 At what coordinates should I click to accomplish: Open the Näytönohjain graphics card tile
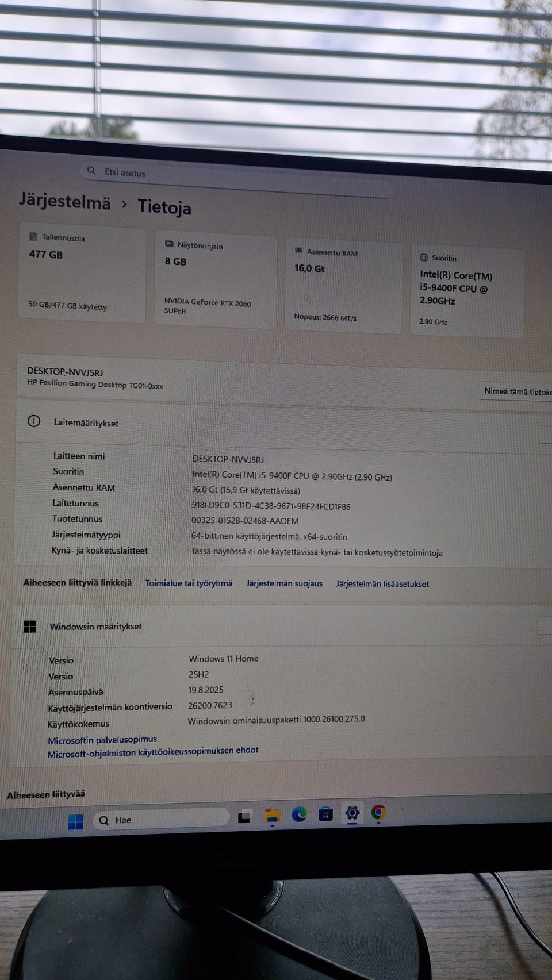216,280
